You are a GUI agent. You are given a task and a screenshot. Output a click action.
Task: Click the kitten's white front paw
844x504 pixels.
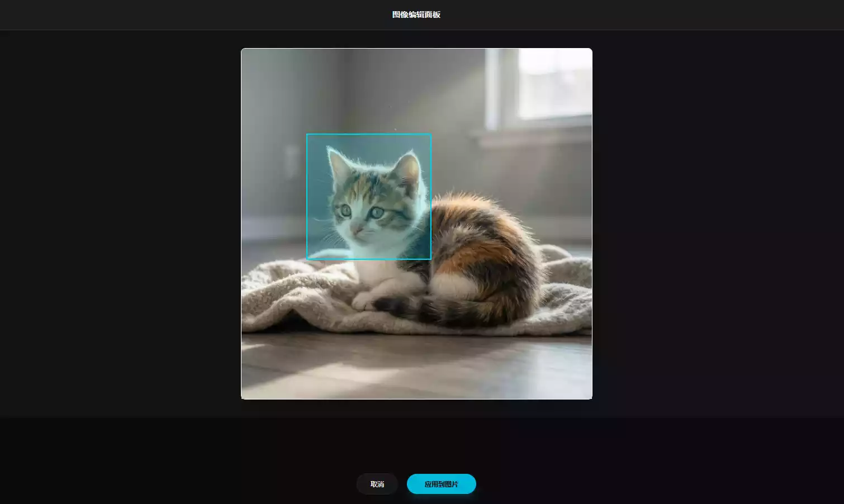click(x=362, y=302)
